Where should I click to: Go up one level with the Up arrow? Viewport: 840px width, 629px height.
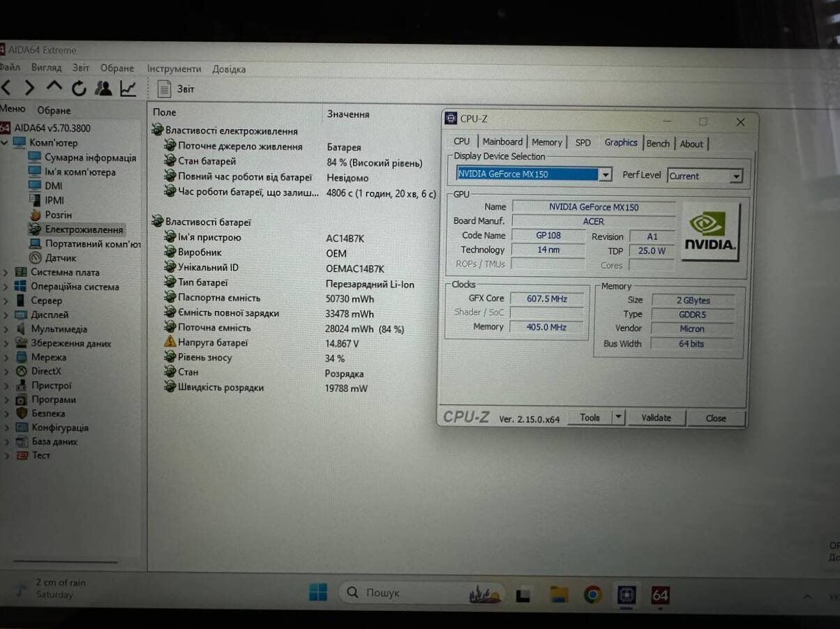tap(54, 87)
